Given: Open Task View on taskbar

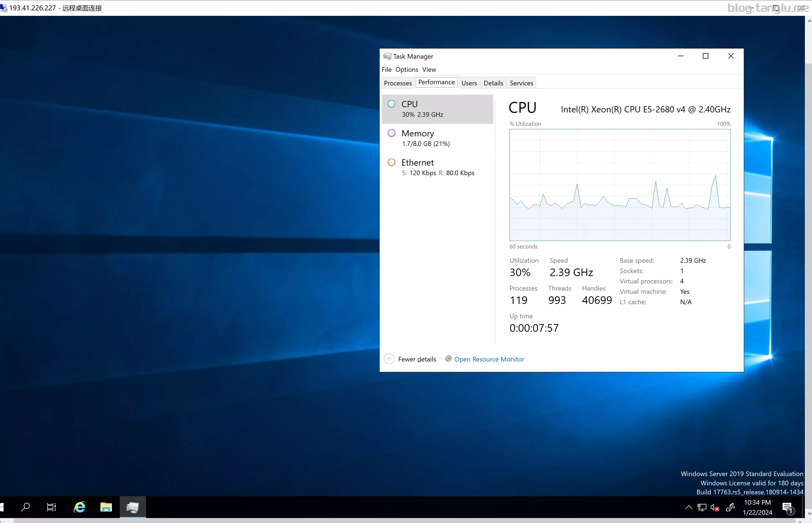Looking at the screenshot, I should (51, 507).
